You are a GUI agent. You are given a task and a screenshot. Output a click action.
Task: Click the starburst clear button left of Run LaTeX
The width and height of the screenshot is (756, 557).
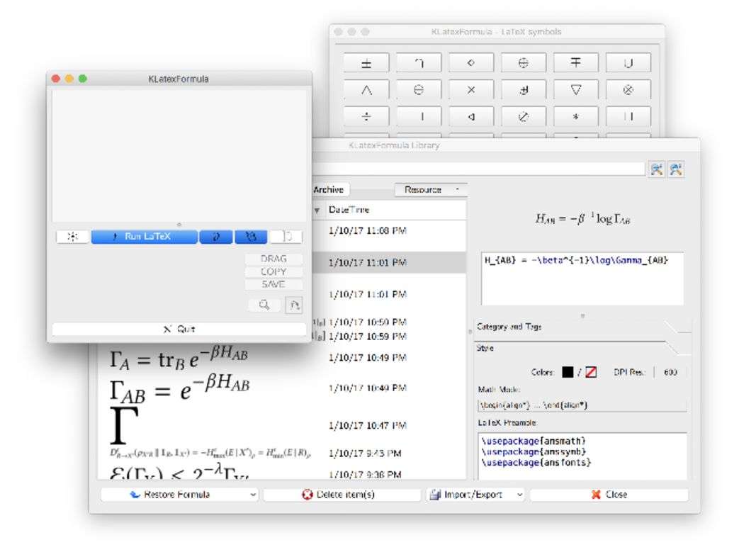click(x=72, y=237)
